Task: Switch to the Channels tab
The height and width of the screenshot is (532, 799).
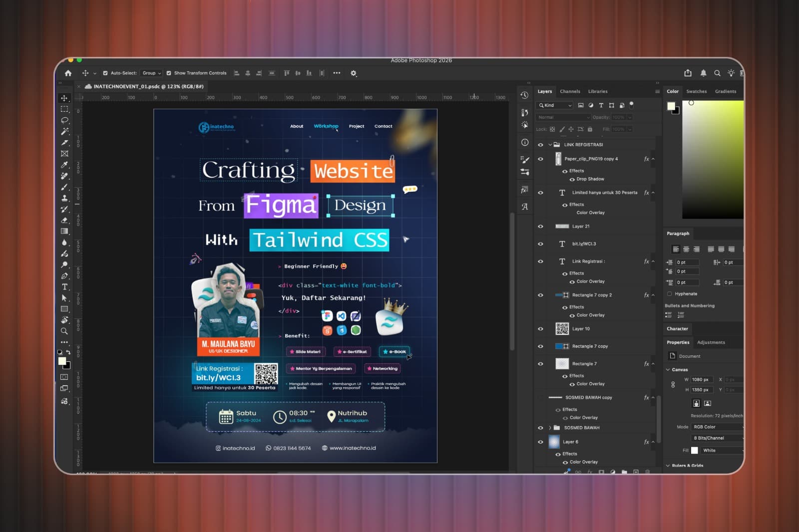Action: click(x=570, y=91)
